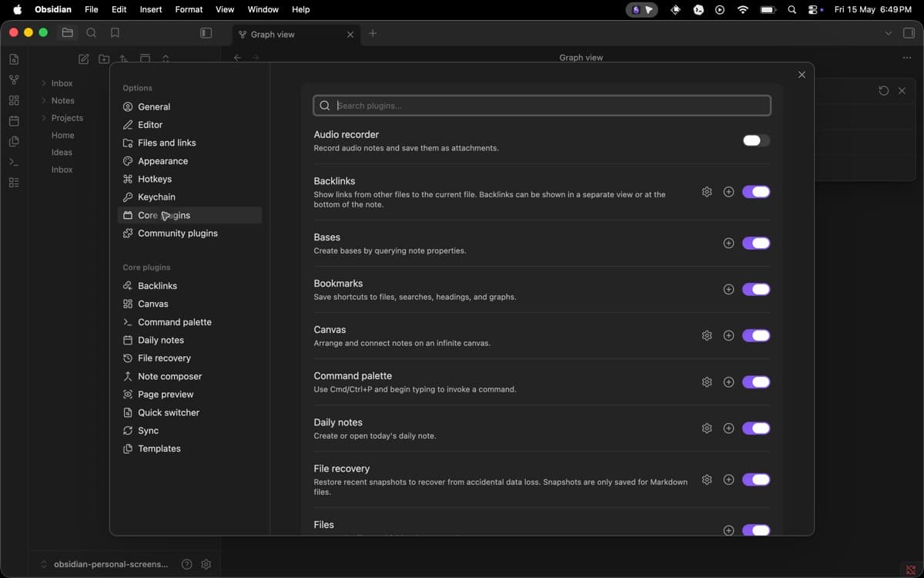Open Files and links settings

pos(189,143)
